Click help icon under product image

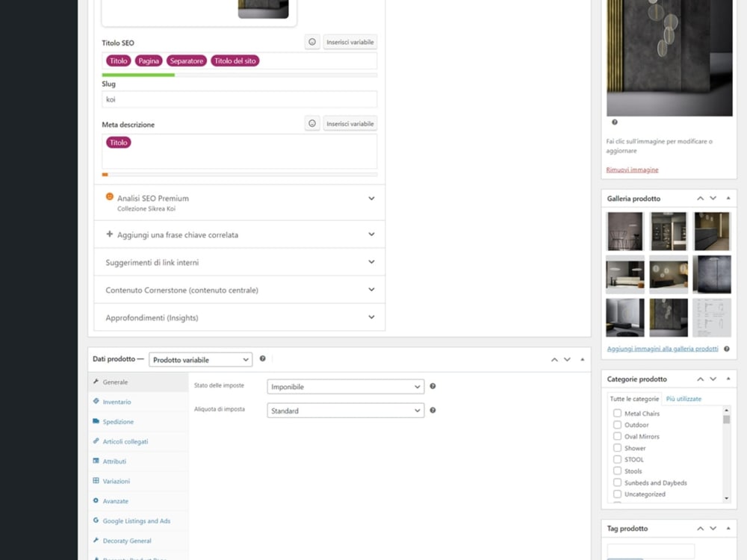pos(615,122)
